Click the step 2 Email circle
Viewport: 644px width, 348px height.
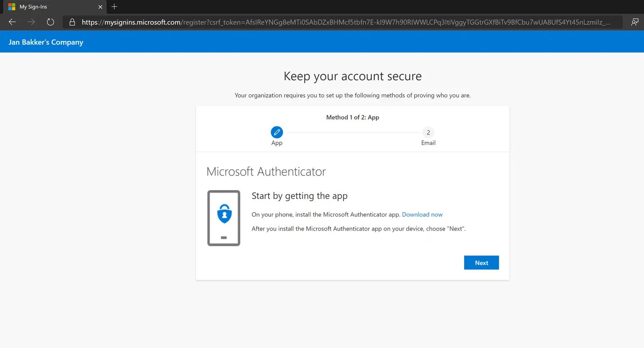pos(428,133)
